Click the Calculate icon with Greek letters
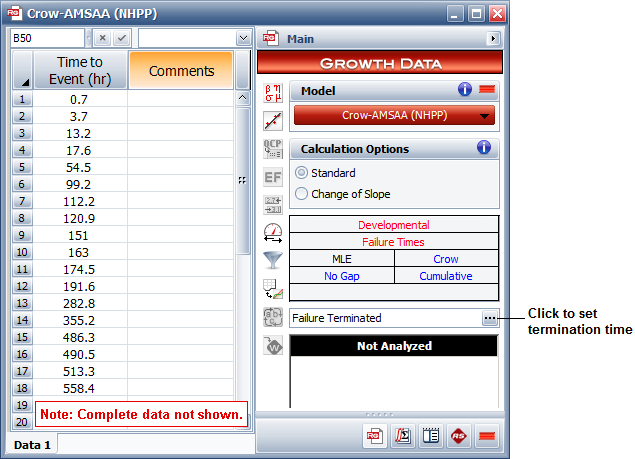This screenshot has height=459, width=635. [x=273, y=94]
